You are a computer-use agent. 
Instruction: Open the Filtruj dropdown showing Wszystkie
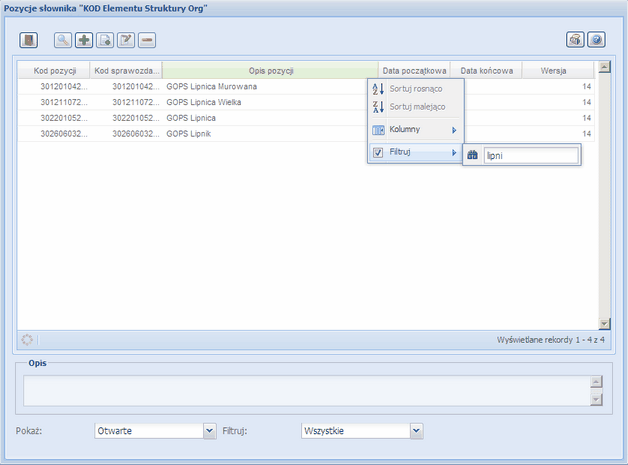point(416,431)
